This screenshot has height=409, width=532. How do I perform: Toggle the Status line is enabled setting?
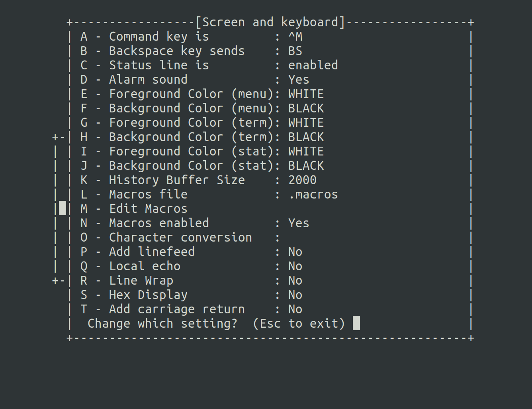click(x=313, y=65)
